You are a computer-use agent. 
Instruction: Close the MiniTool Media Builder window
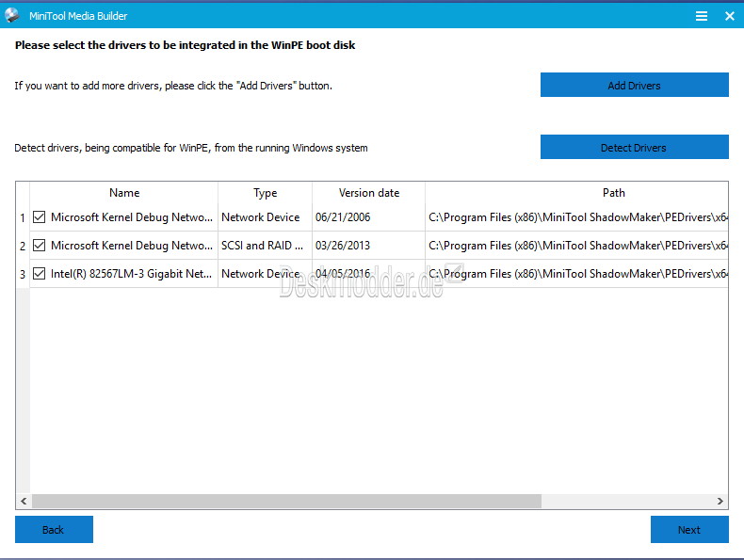(730, 16)
